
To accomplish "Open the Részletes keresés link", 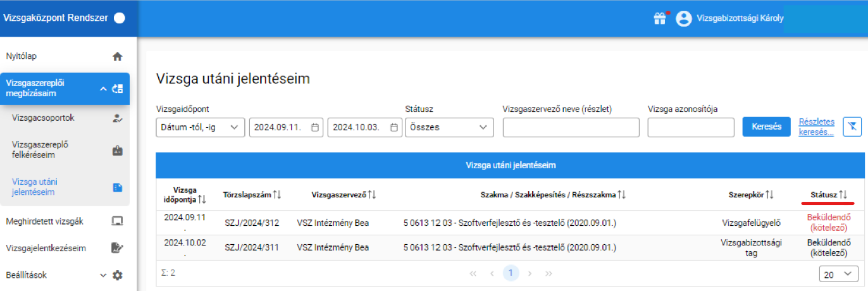I will pyautogui.click(x=817, y=127).
